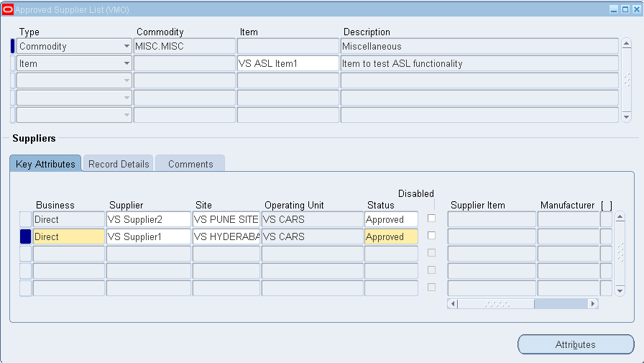Screen dimensions: 644x363
Task: Click the Manufacturer field for VS Supplier1
Action: click(x=569, y=237)
